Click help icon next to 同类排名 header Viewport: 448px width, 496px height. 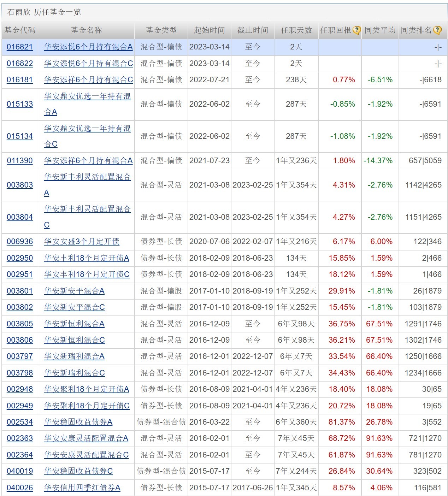tap(437, 30)
